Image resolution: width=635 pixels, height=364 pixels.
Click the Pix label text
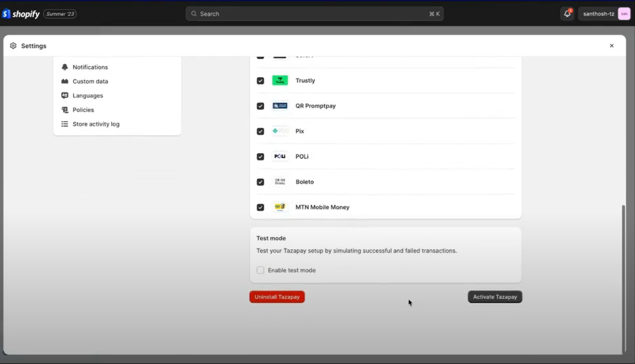300,131
